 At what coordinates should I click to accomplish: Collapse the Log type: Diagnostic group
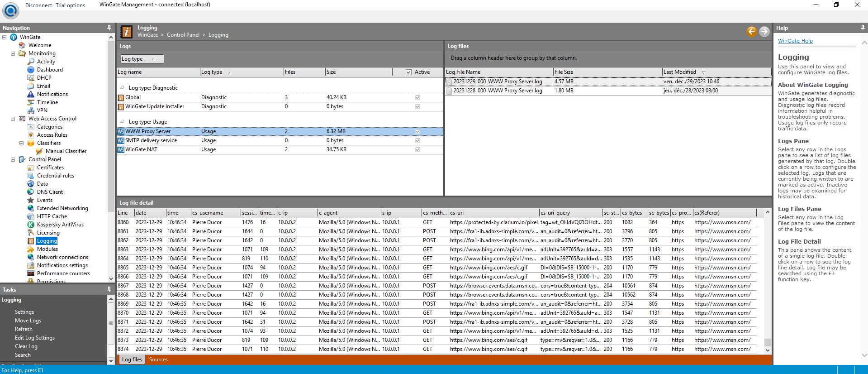(x=122, y=87)
